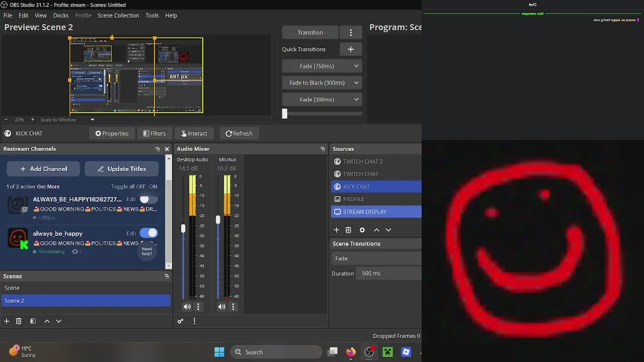Viewport: 644px width, 362px height.
Task: Add a new source with the plus icon
Action: tap(336, 230)
